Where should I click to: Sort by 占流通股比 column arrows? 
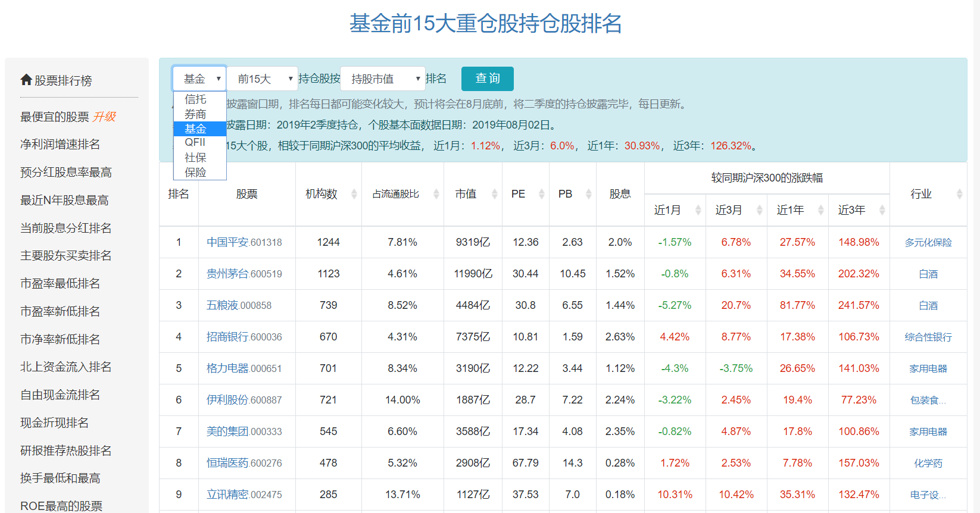pyautogui.click(x=436, y=194)
